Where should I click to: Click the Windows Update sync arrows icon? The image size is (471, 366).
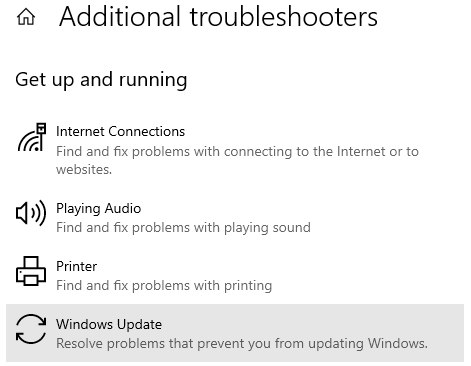coord(31,329)
